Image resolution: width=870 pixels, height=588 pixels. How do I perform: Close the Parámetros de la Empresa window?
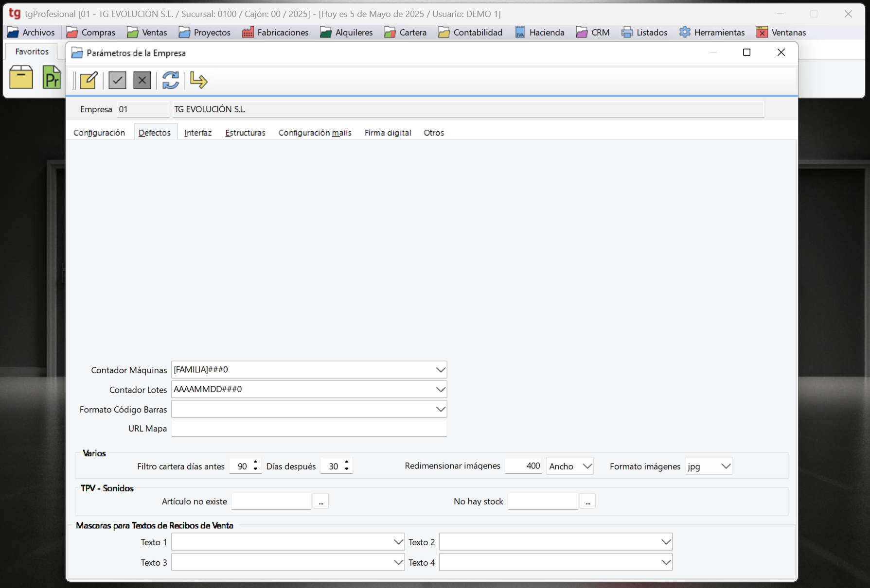[781, 52]
